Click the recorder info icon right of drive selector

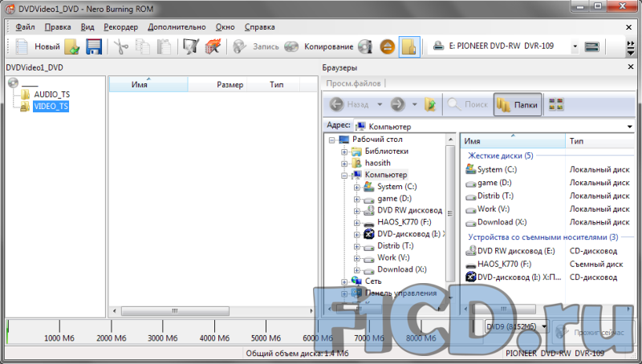592,47
